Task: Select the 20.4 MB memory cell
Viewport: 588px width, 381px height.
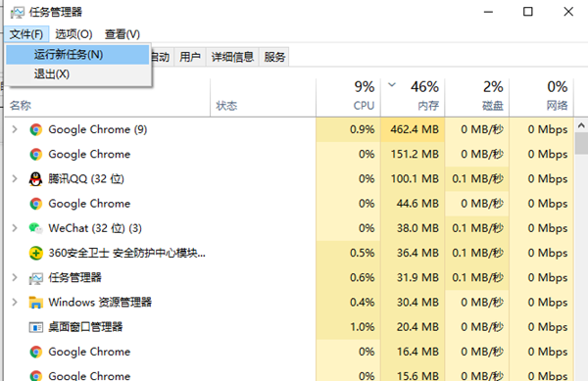Action: pyautogui.click(x=413, y=327)
